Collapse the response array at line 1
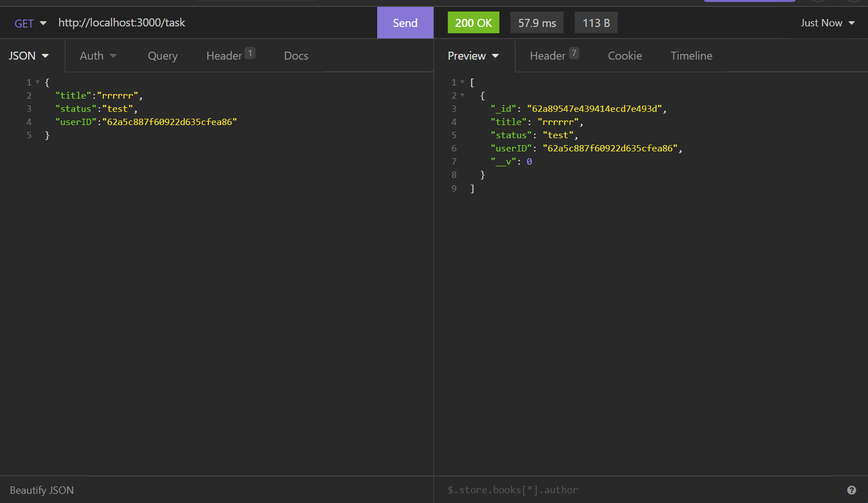 [x=462, y=82]
